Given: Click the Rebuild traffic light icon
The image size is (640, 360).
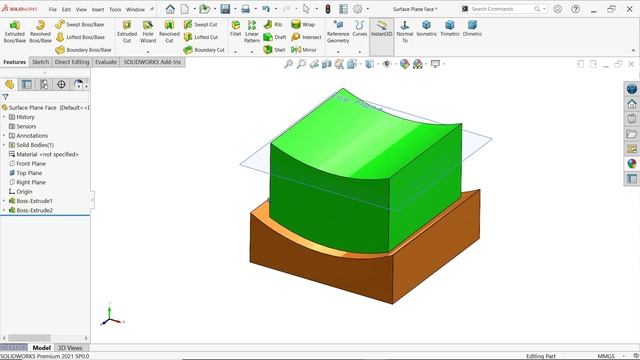Looking at the screenshot, I should (328, 9).
